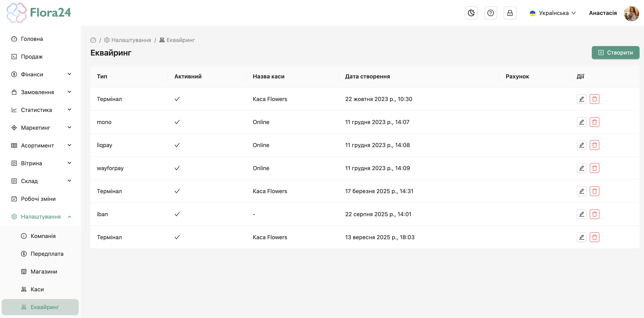Open the help question mark icon
644x318 pixels.
tap(490, 13)
